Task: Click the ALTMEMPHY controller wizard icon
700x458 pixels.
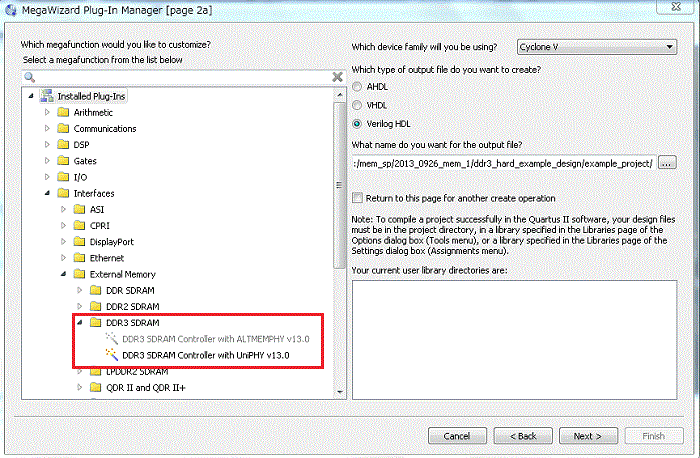Action: 111,339
